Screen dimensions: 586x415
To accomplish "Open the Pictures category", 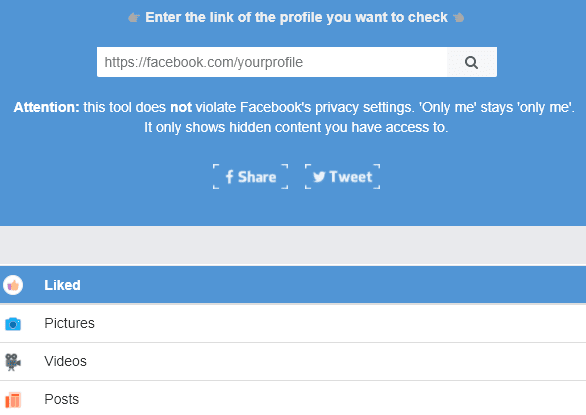I will [x=293, y=323].
